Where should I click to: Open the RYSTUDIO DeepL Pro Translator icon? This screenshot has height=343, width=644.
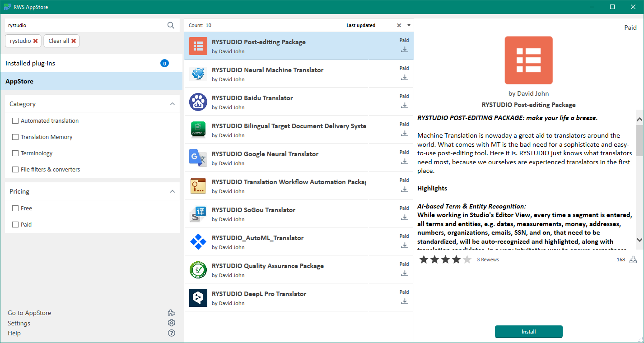coord(198,298)
